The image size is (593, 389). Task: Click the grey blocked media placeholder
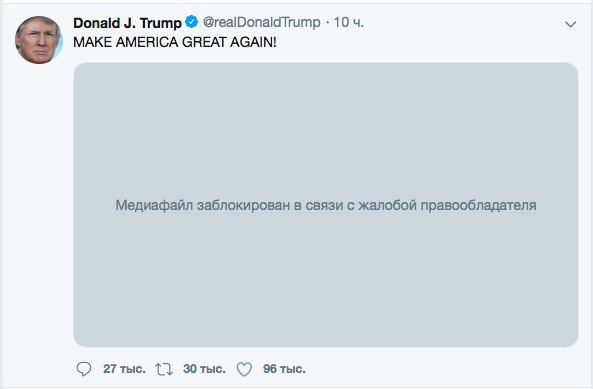tap(326, 205)
